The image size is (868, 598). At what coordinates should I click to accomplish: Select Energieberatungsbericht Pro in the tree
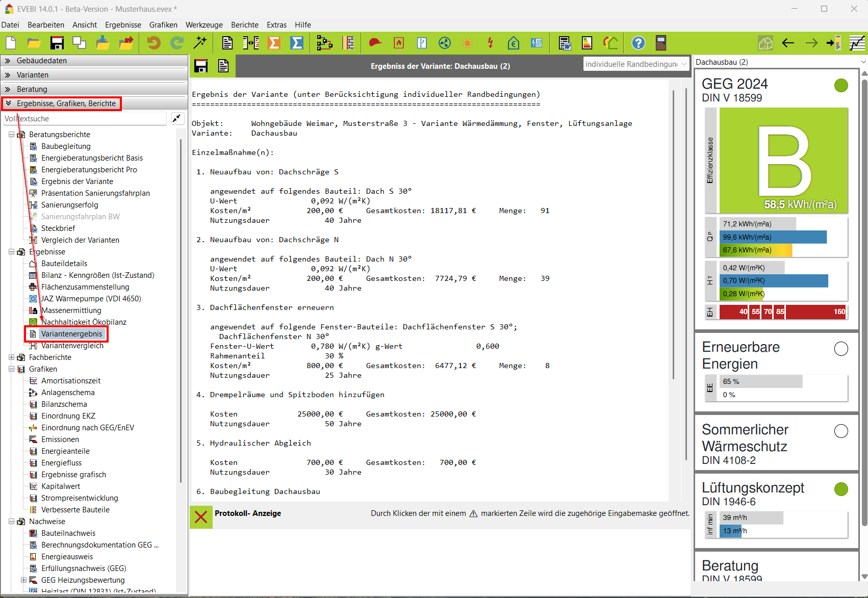point(89,170)
